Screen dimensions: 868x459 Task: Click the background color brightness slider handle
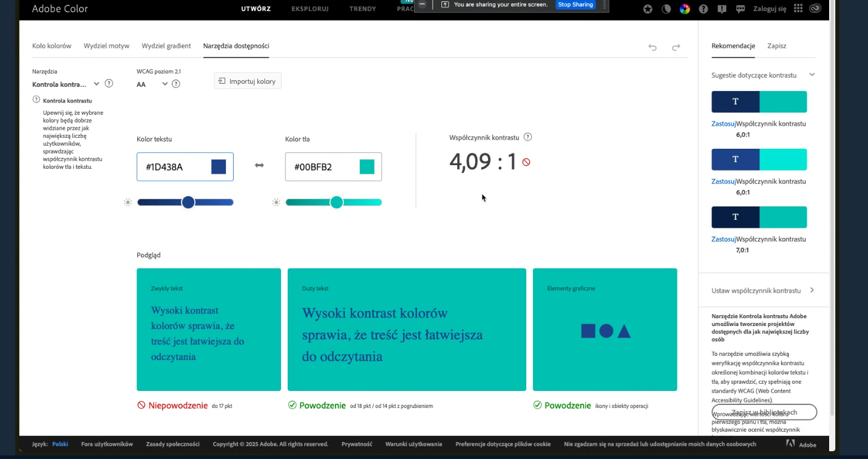click(336, 202)
